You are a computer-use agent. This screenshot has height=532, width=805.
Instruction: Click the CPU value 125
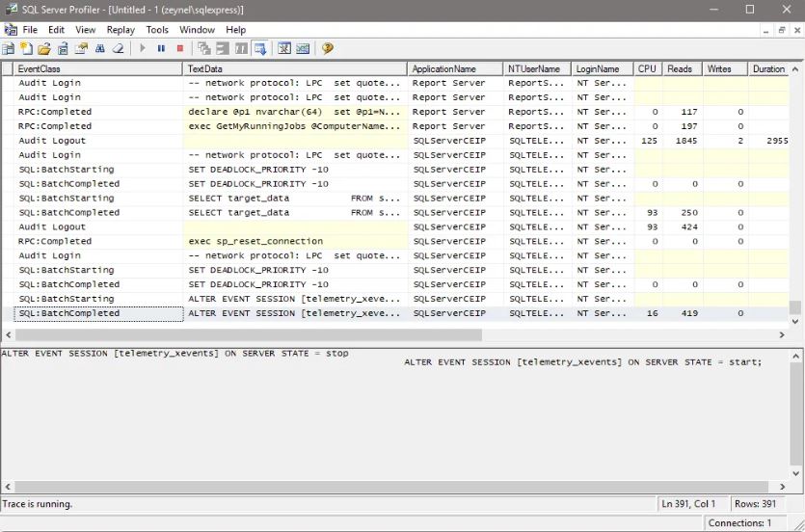click(x=649, y=141)
